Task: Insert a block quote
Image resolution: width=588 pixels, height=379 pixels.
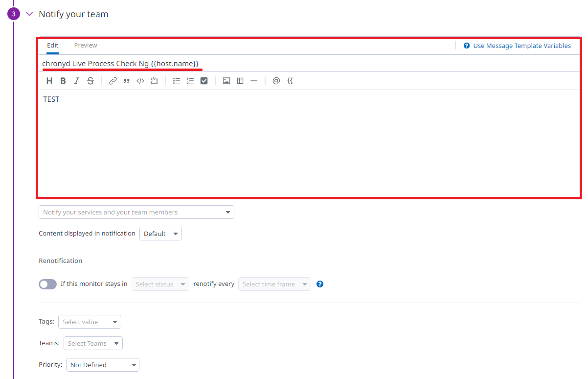Action: coord(126,81)
